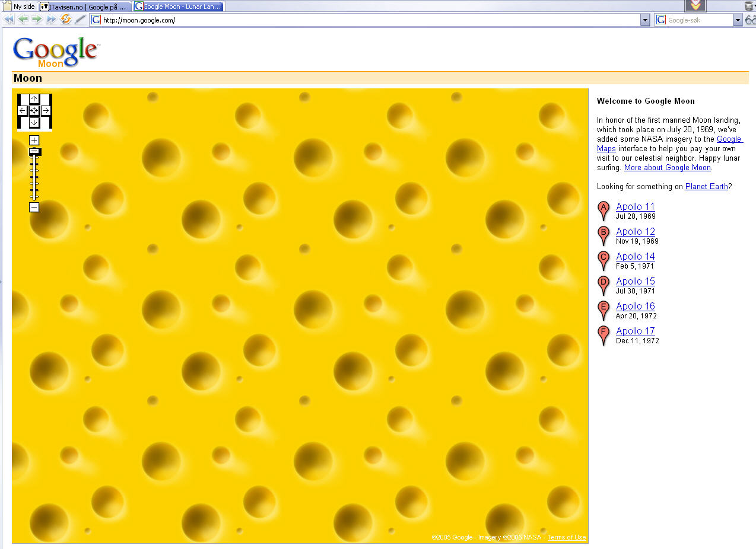Click the 'Nov 19, 1969' date text

(637, 241)
